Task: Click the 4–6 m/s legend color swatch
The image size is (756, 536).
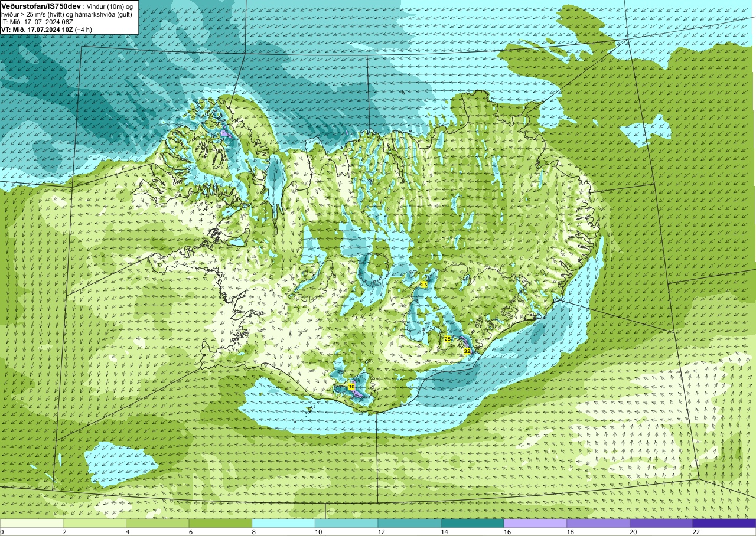Action: (x=158, y=523)
